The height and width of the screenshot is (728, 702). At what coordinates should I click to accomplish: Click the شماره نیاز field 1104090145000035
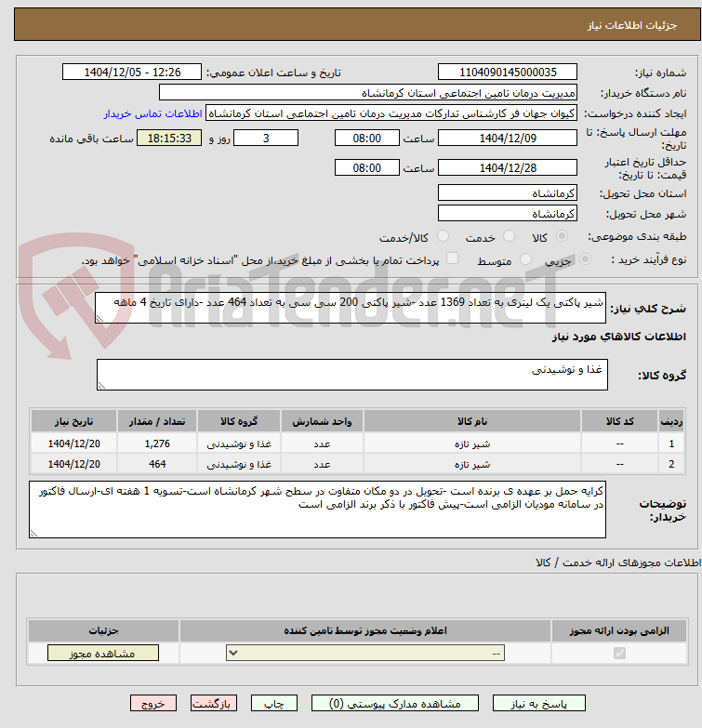pos(508,72)
